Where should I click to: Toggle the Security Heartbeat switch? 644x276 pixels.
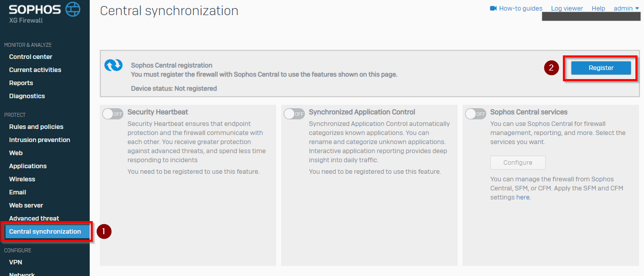113,114
